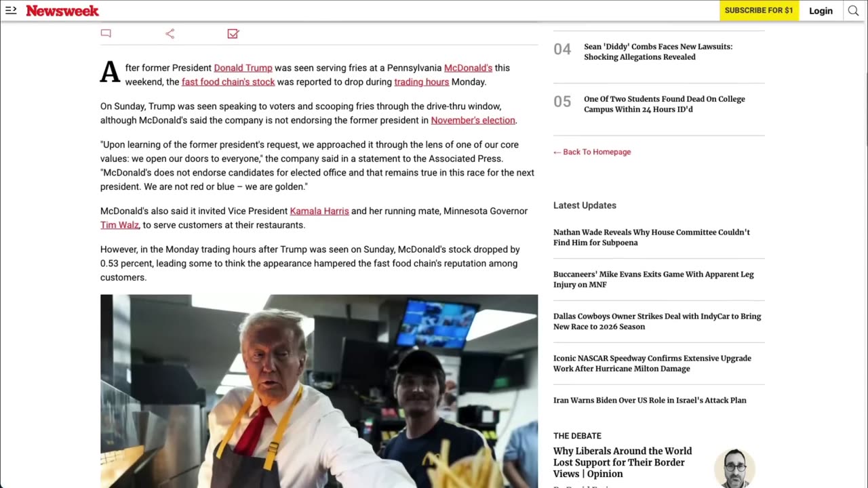
Task: Click the comments speech bubble icon
Action: [x=106, y=33]
